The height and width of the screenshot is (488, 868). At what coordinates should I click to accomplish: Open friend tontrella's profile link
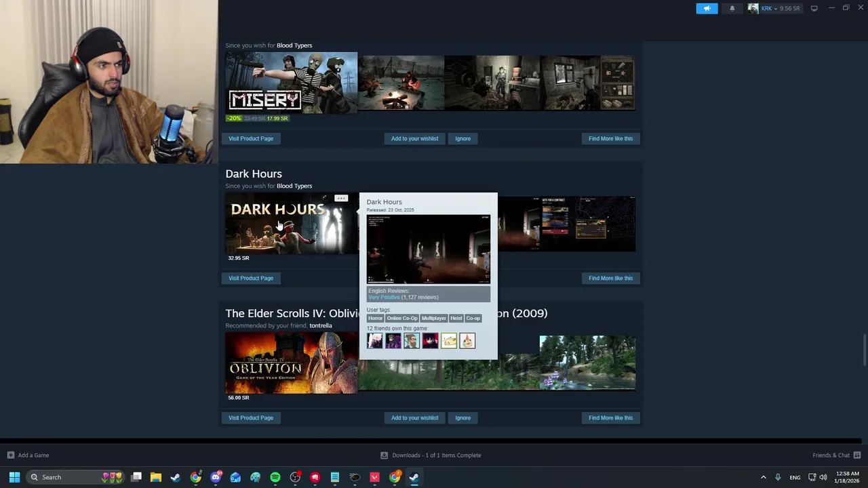(321, 325)
